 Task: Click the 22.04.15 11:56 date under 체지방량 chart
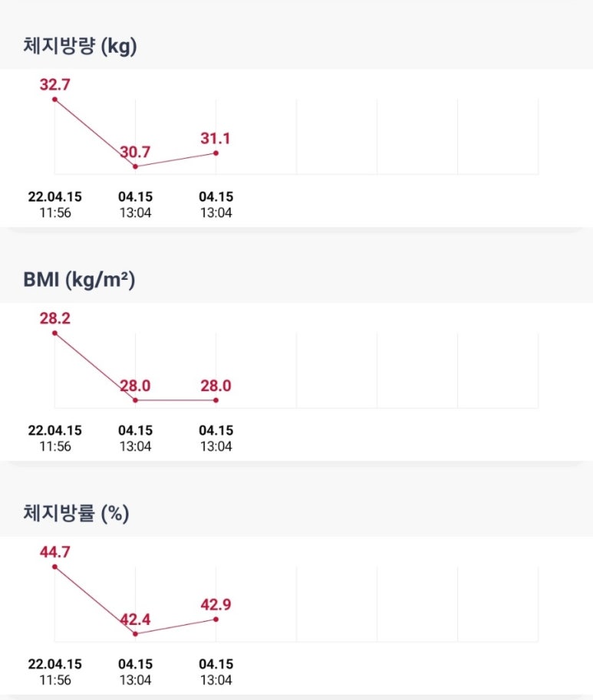(55, 205)
